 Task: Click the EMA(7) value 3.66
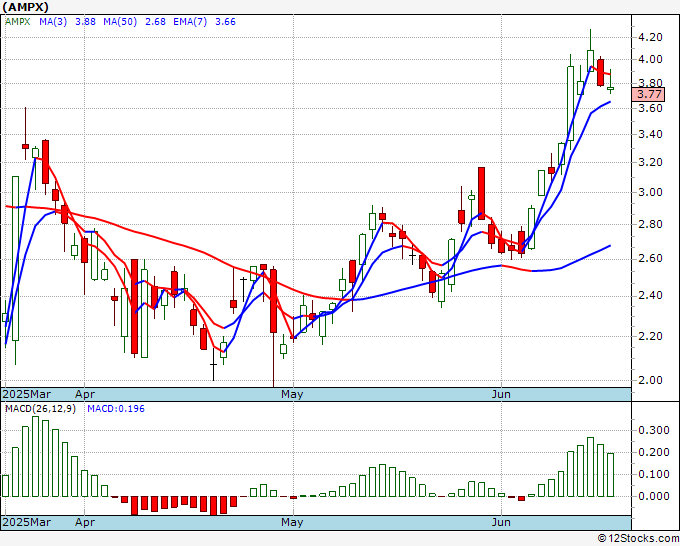click(x=226, y=22)
